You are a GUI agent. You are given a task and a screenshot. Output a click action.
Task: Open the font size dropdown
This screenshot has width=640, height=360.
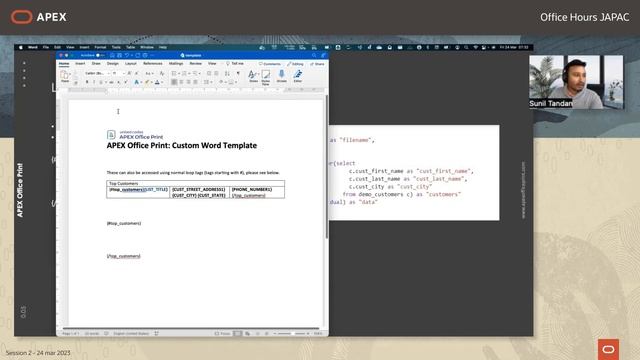[x=118, y=73]
